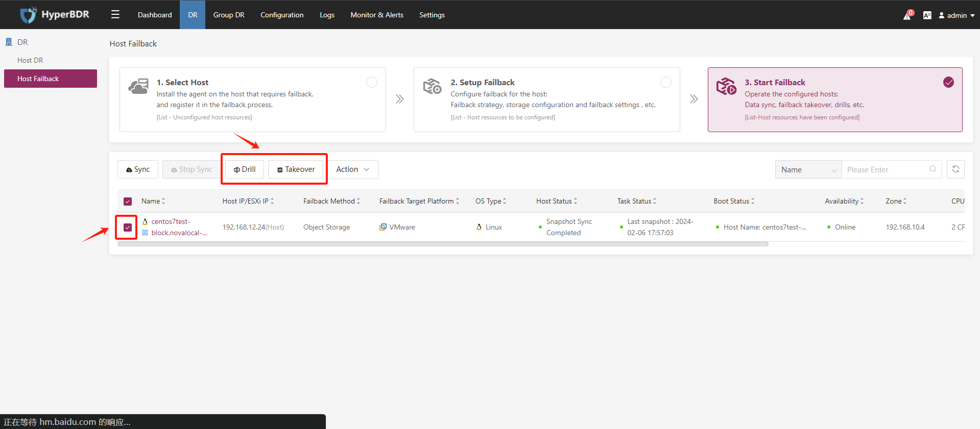
Task: Click the Stop Sync button
Action: [192, 169]
